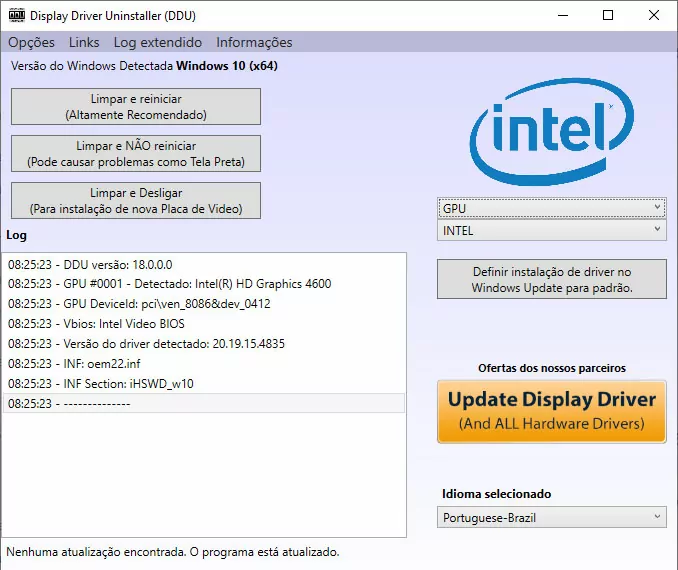The width and height of the screenshot is (678, 570).
Task: Open the Log extendido menu
Action: (158, 42)
